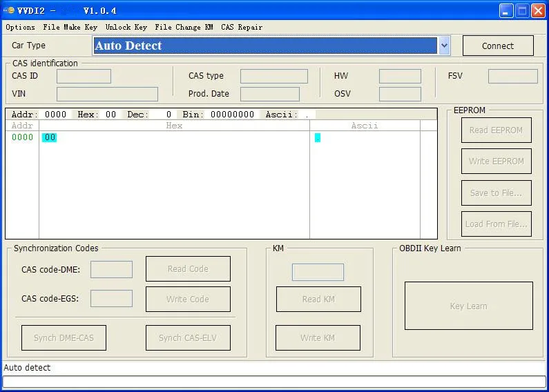Click Save to File... button

[x=496, y=193]
